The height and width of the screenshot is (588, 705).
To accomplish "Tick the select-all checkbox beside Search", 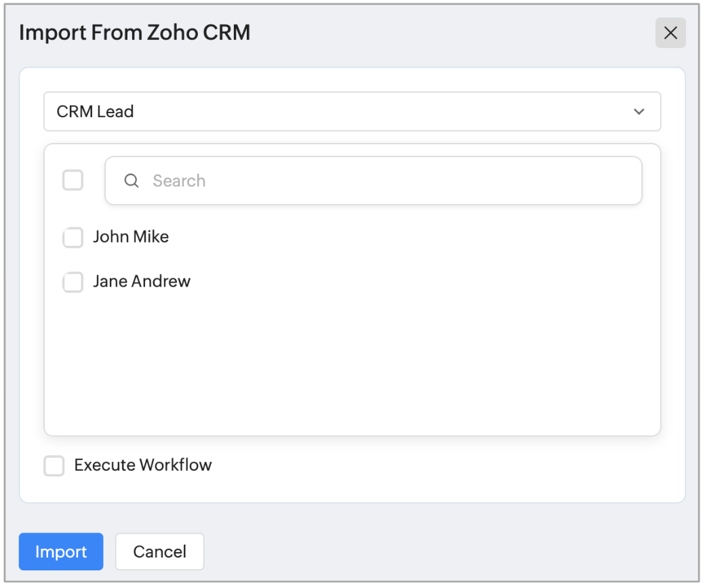I will (73, 181).
